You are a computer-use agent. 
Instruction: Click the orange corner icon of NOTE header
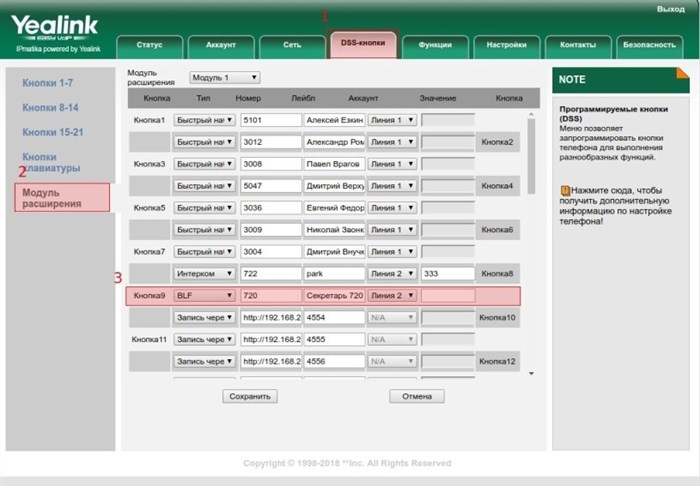[x=683, y=73]
